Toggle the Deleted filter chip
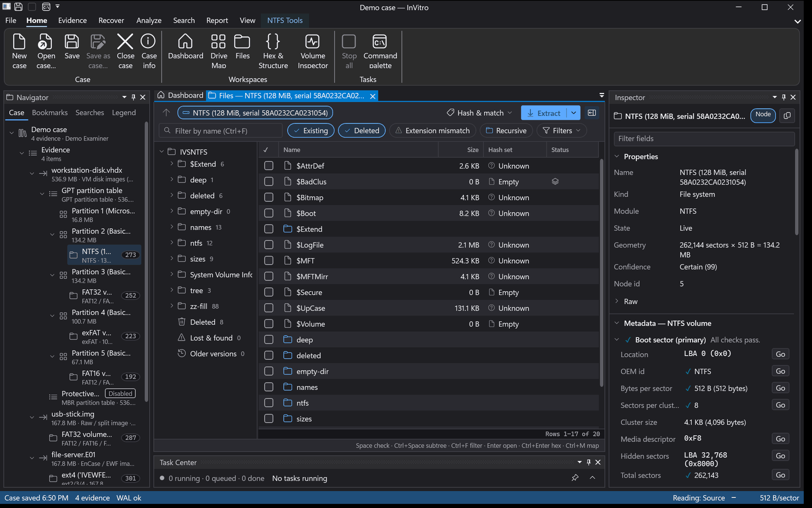 (362, 131)
